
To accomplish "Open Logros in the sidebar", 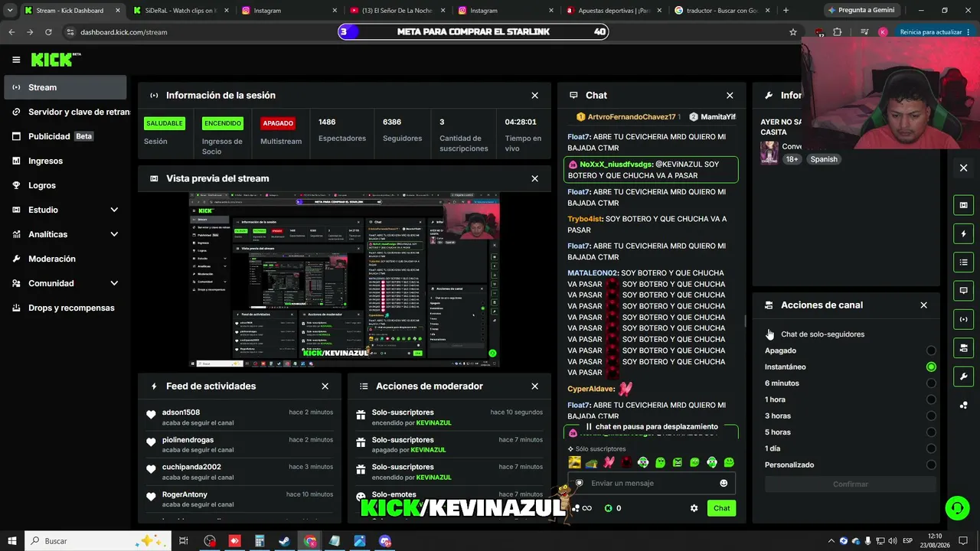I will click(65, 185).
